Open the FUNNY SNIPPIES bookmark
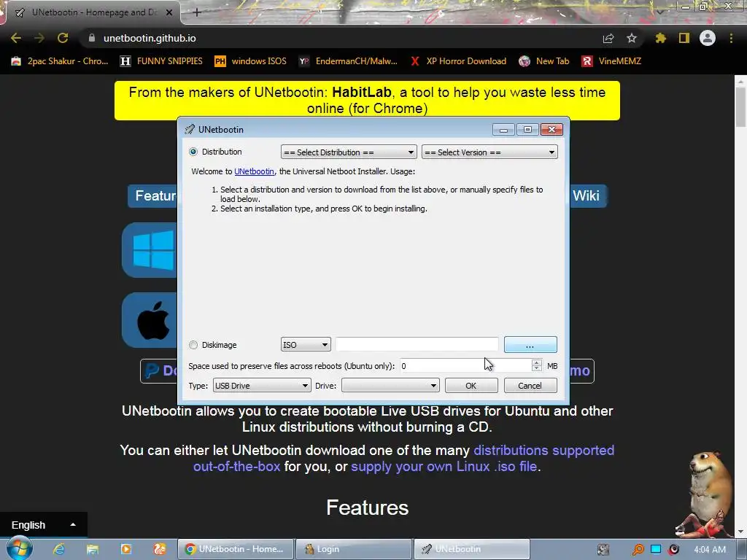 (x=161, y=61)
